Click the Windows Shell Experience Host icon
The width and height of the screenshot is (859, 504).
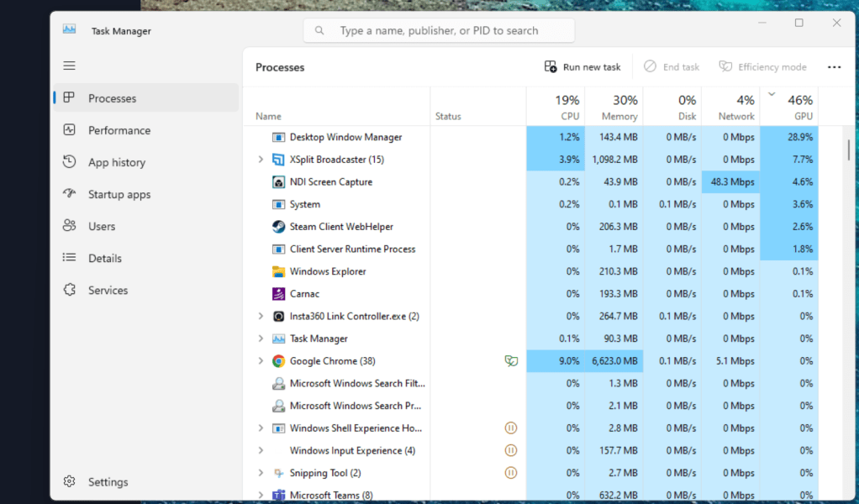278,428
